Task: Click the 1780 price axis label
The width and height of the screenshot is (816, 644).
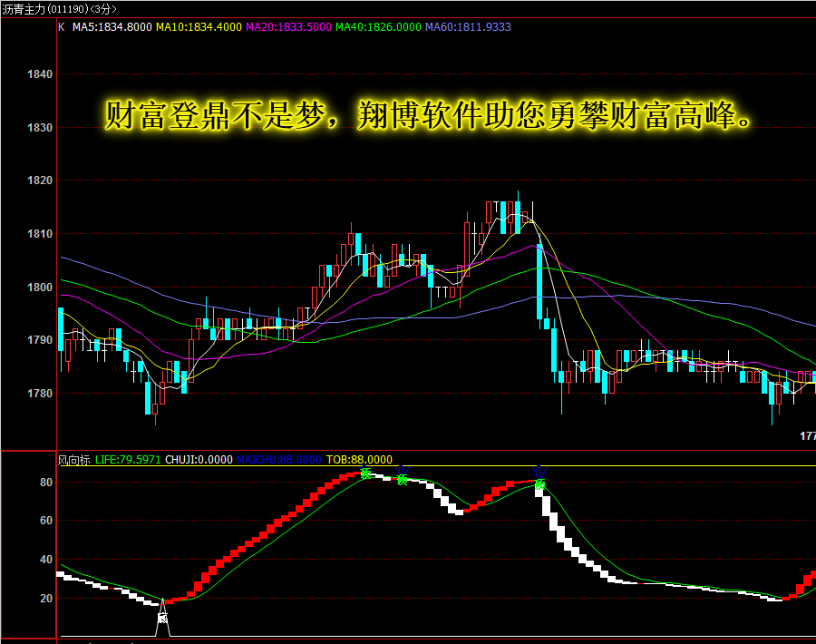Action: pos(40,394)
